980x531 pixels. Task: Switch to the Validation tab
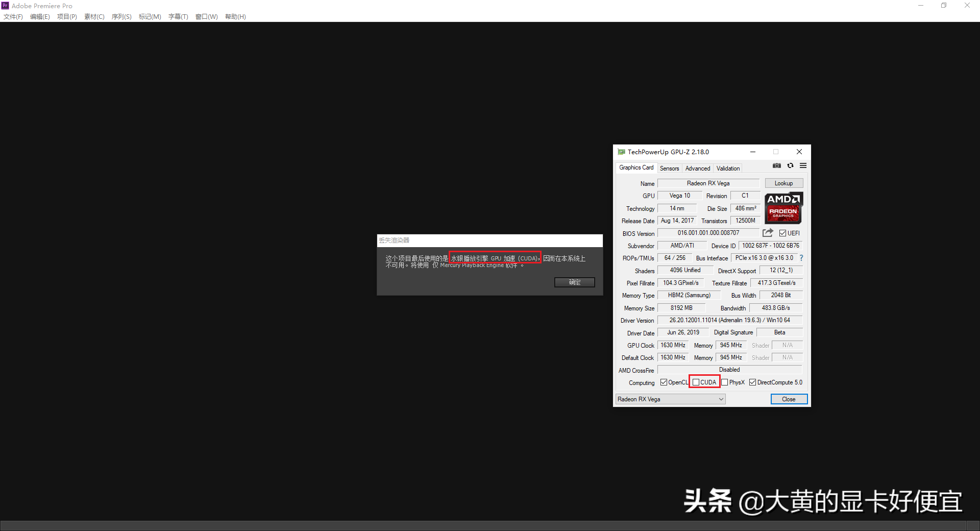click(728, 168)
